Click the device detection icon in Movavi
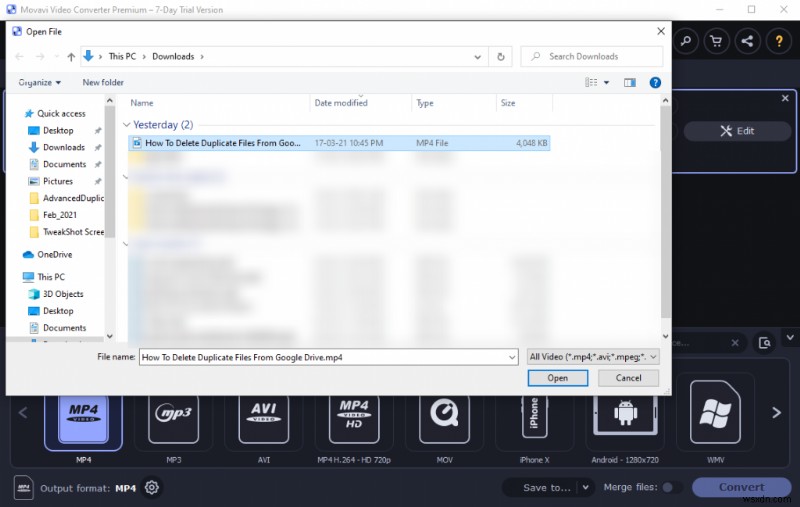 coord(764,343)
